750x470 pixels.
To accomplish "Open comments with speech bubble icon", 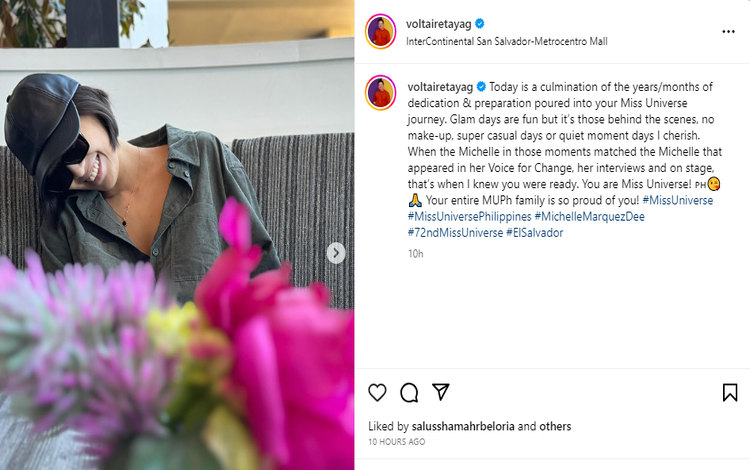I will click(x=409, y=392).
